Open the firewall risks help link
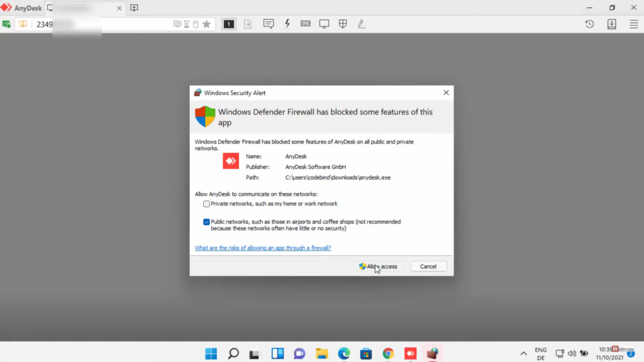644x362 pixels. [x=263, y=248]
